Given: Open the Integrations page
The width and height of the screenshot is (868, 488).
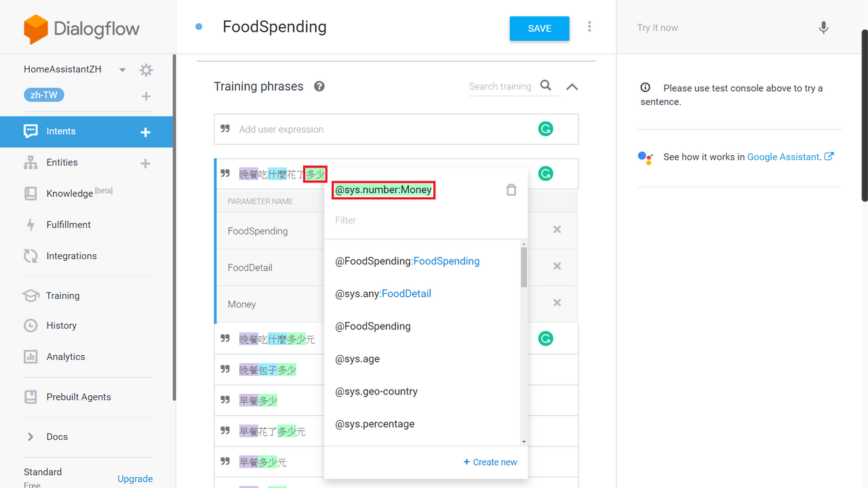Looking at the screenshot, I should click(71, 256).
